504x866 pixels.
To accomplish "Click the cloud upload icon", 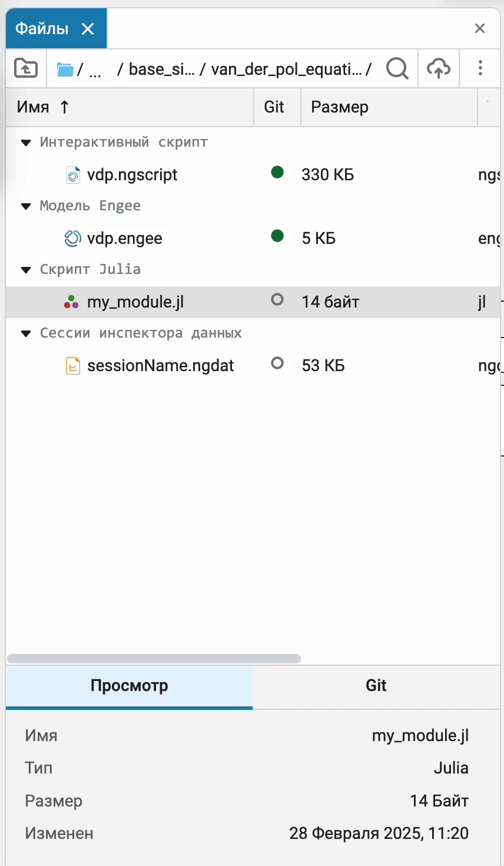I will pyautogui.click(x=439, y=69).
